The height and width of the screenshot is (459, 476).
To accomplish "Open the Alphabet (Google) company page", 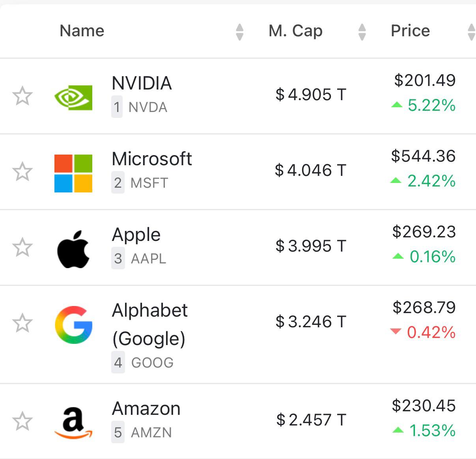I will 149,324.
